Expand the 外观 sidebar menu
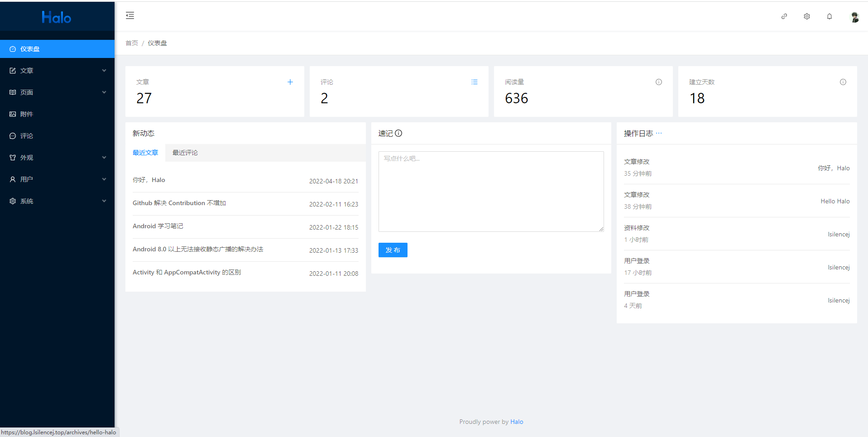 [57, 158]
